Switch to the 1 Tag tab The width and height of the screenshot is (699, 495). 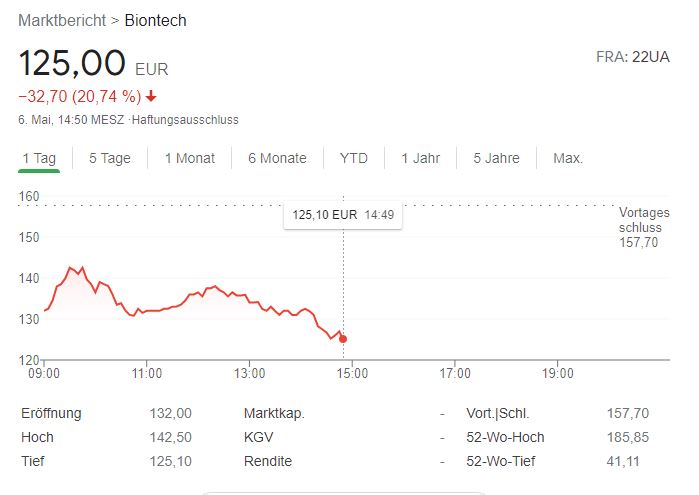coord(39,158)
